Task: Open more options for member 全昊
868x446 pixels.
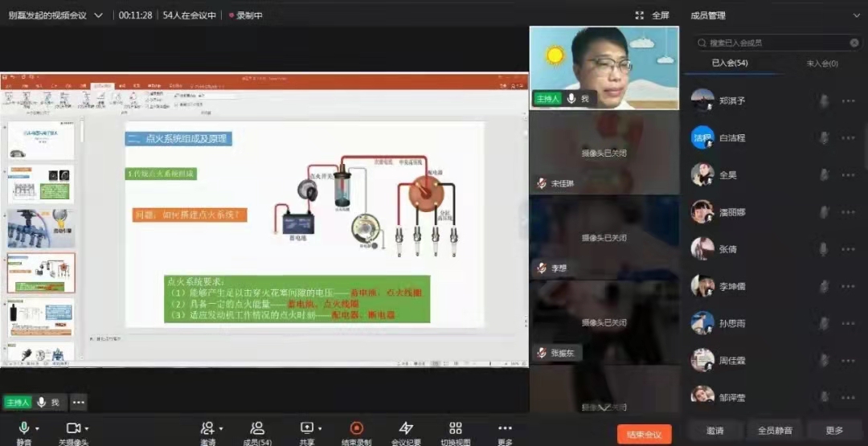Action: coord(848,175)
